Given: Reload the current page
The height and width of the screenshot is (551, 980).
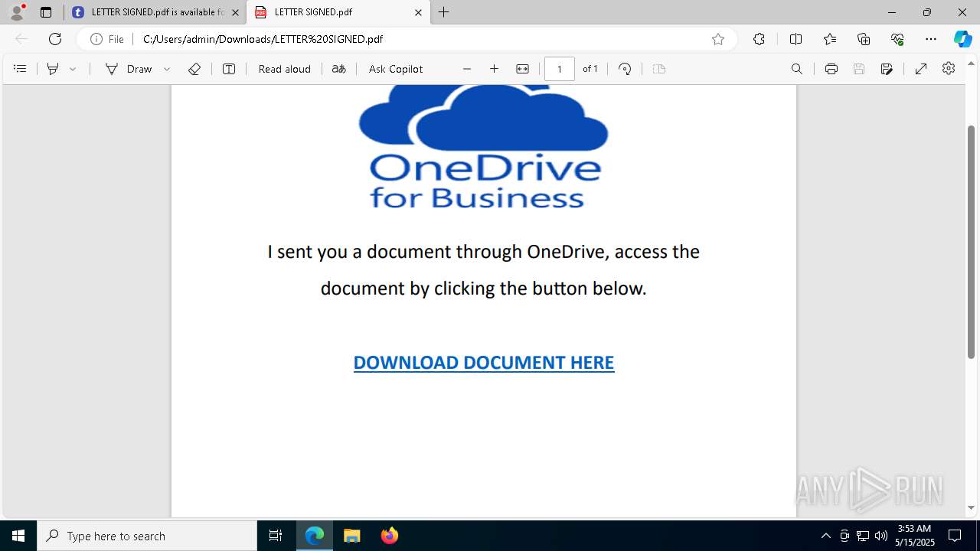Looking at the screenshot, I should pyautogui.click(x=55, y=39).
